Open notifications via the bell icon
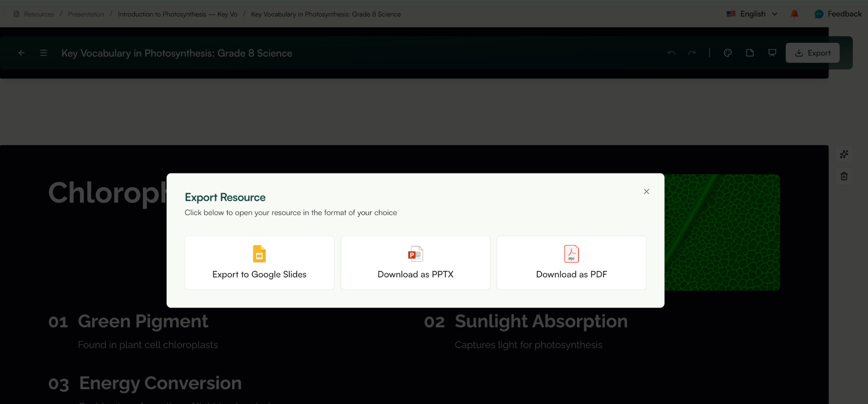868x404 pixels. click(x=794, y=14)
